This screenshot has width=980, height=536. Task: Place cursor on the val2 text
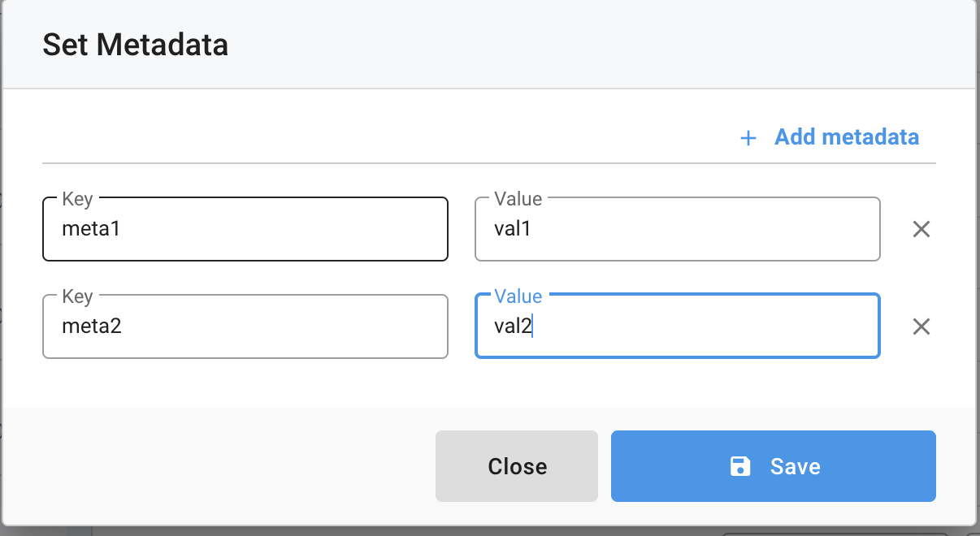(x=513, y=326)
